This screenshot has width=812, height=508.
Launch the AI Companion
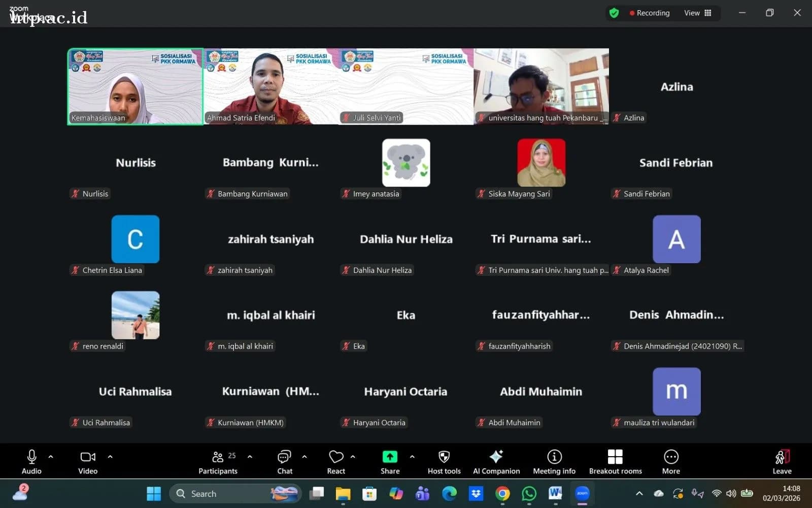tap(496, 462)
